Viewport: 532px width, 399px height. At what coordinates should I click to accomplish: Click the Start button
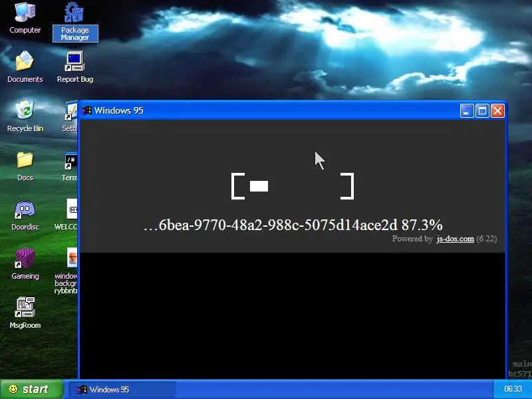point(31,389)
